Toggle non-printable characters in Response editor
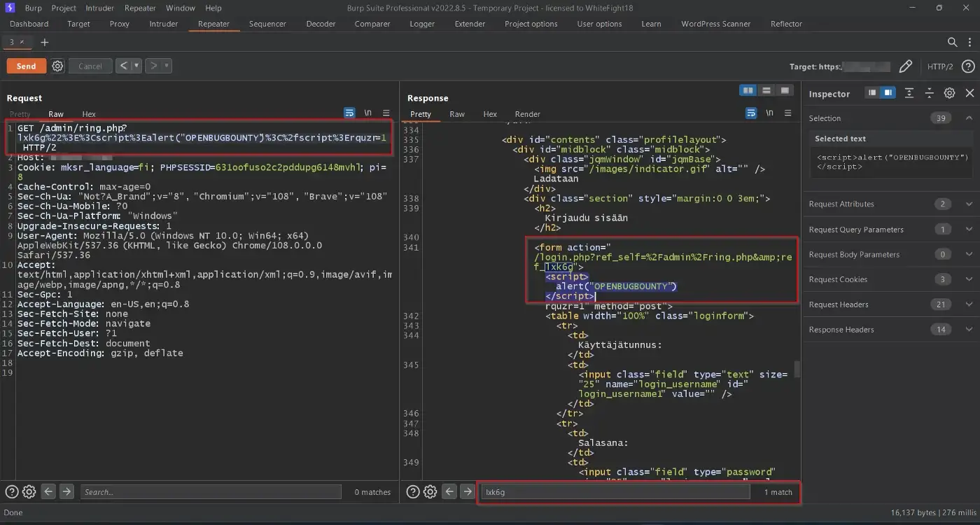980x525 pixels. click(770, 113)
